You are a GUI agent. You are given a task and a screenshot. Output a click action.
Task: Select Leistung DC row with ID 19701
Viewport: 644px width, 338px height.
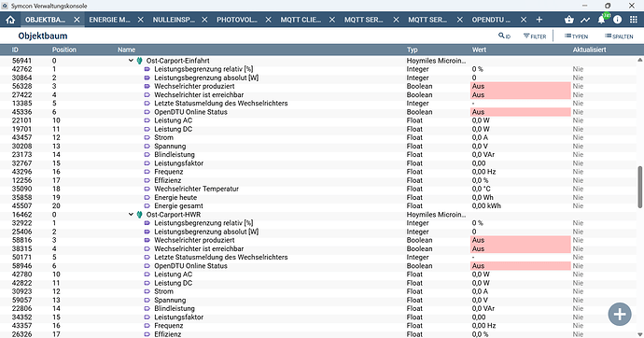[318, 129]
